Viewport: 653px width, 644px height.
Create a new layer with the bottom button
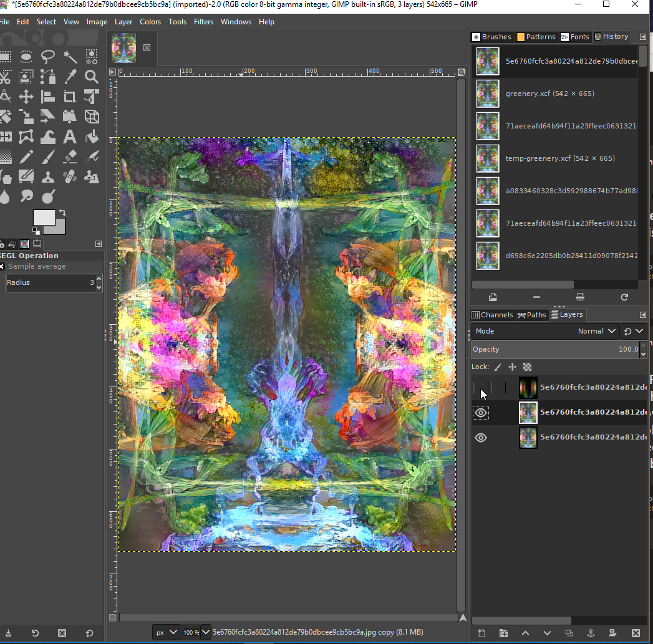[481, 633]
